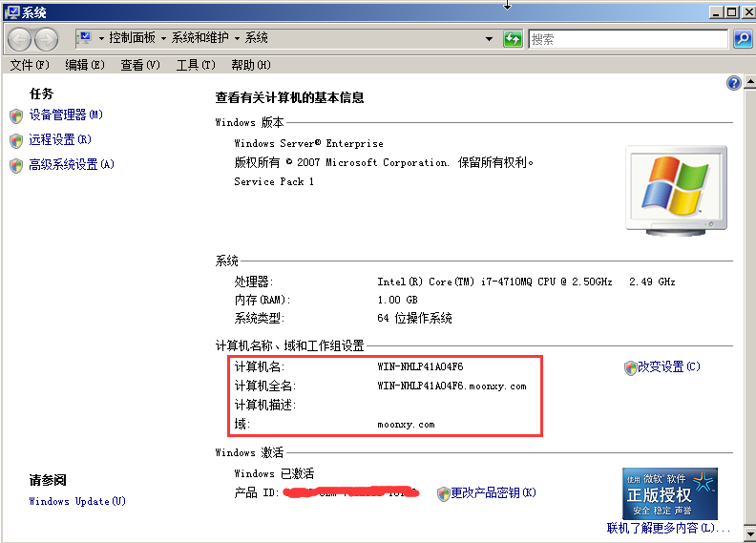Click 更改产品密钥(K) link

click(493, 492)
